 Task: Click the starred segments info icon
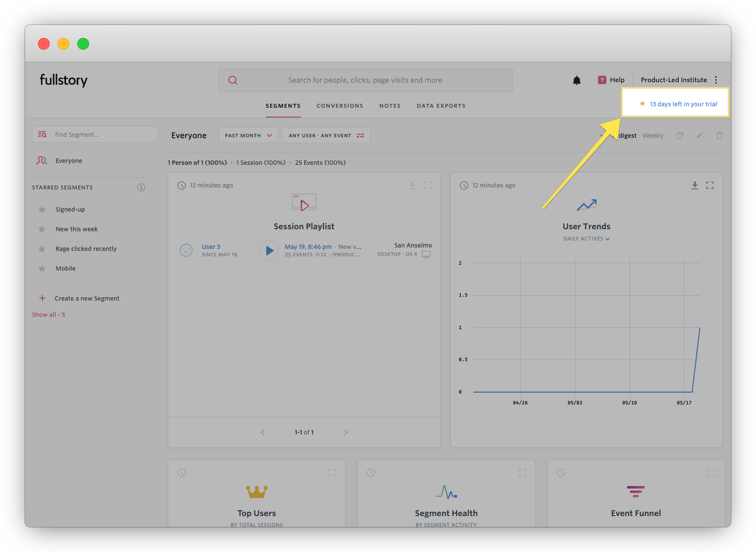(141, 187)
